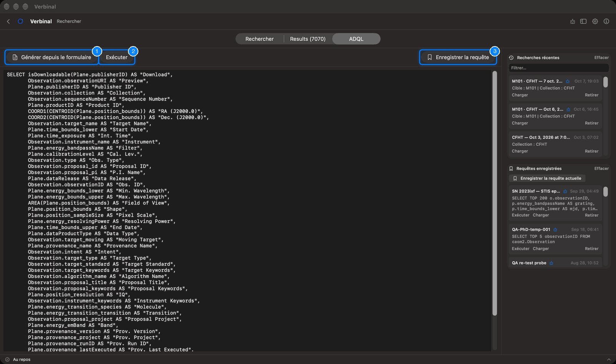The image size is (616, 364).
Task: Expand the status bar with bottom chevron
Action: 609,359
